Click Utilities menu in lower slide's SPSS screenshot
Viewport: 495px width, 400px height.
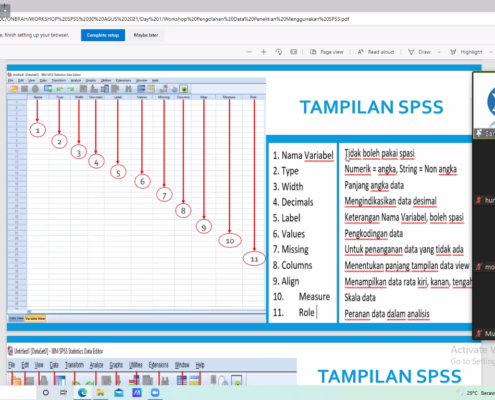(x=136, y=365)
